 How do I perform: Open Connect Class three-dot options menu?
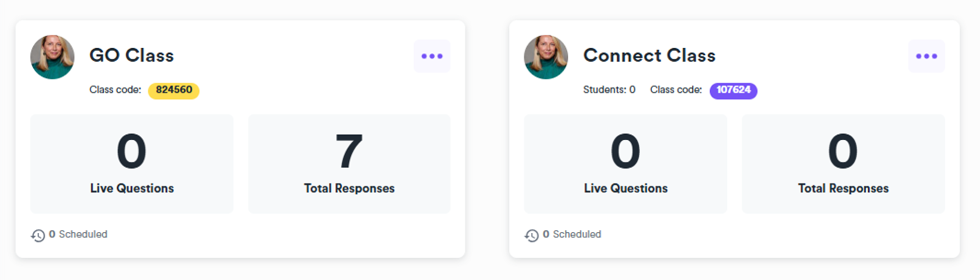926,56
